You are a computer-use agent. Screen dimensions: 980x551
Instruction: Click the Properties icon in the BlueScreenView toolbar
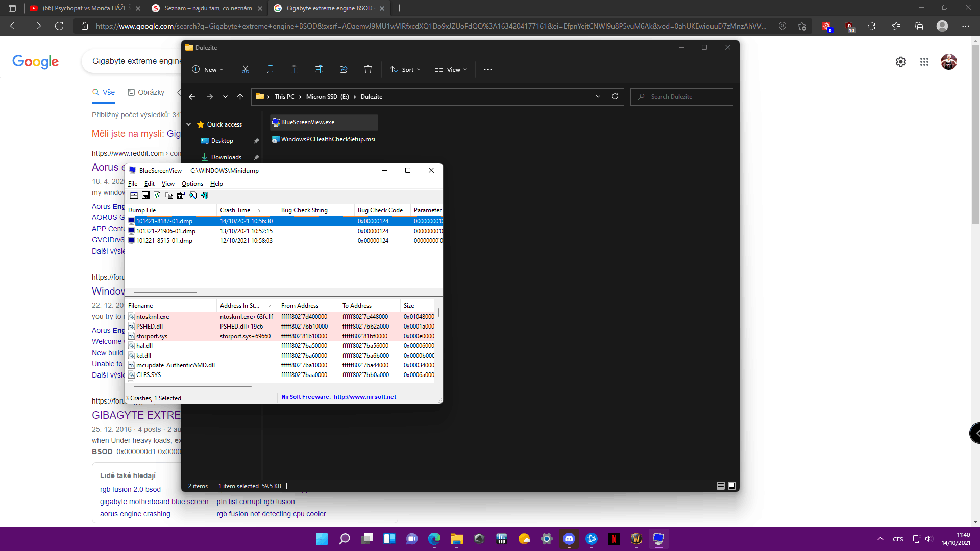point(181,195)
